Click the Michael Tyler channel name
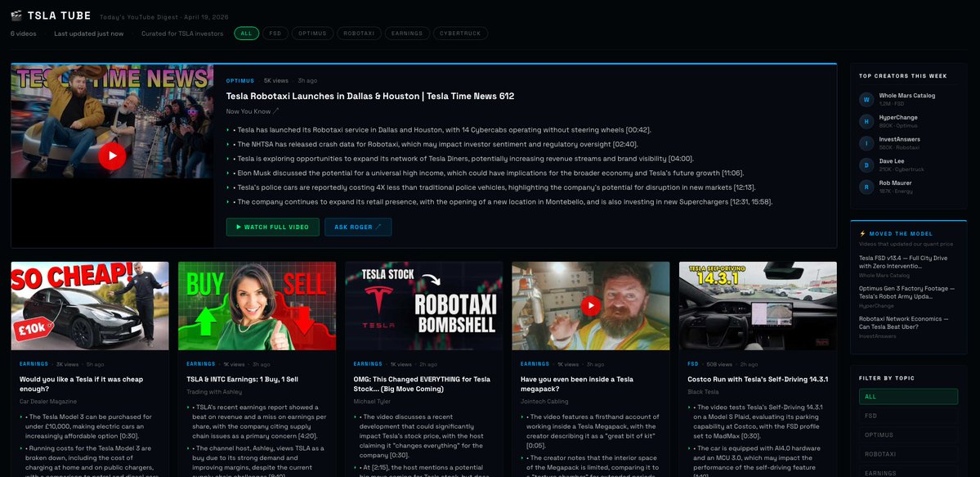980x477 pixels. [371, 401]
